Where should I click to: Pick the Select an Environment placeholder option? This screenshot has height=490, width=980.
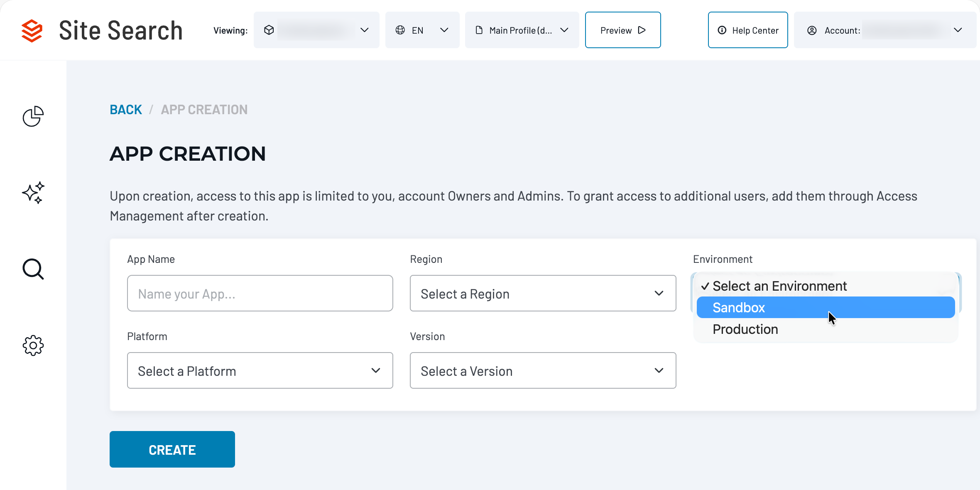(826, 286)
